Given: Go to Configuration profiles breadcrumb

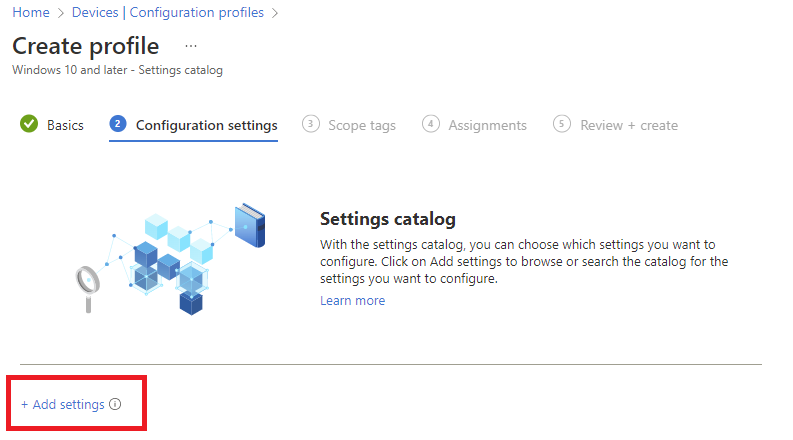Looking at the screenshot, I should click(197, 12).
